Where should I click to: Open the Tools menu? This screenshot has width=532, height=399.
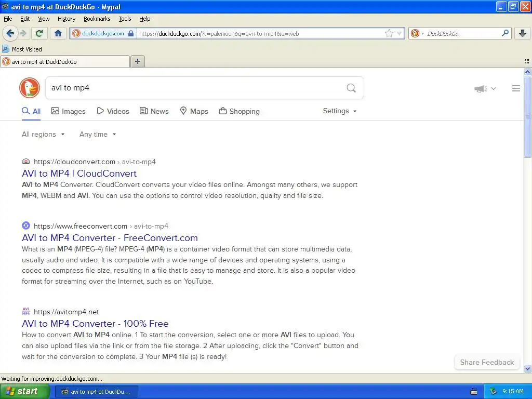125,19
